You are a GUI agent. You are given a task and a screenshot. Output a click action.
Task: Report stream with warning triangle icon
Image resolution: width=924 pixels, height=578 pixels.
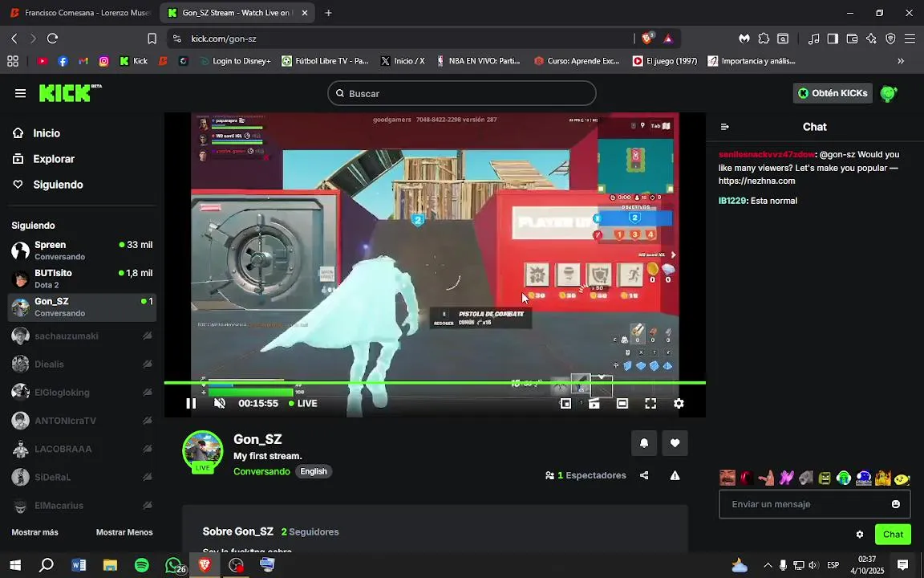click(x=675, y=475)
